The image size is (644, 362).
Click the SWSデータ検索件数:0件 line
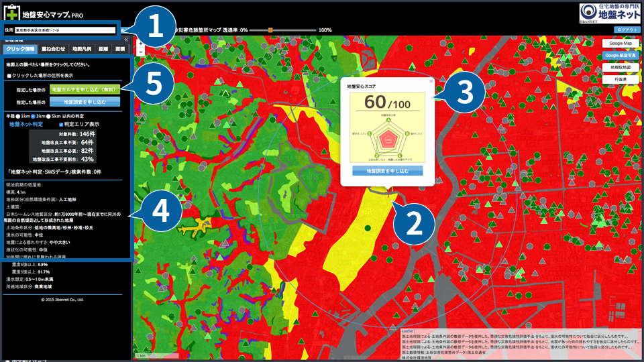[x=54, y=172]
